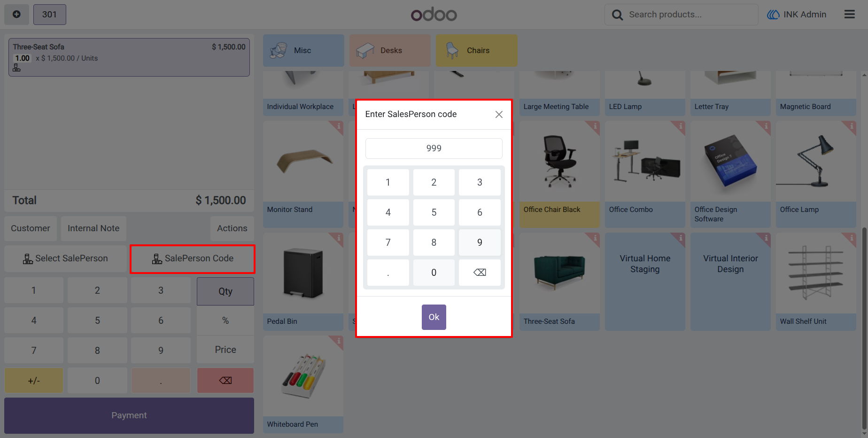
Task: Click the product list vertical scrollbar
Action: click(864, 329)
